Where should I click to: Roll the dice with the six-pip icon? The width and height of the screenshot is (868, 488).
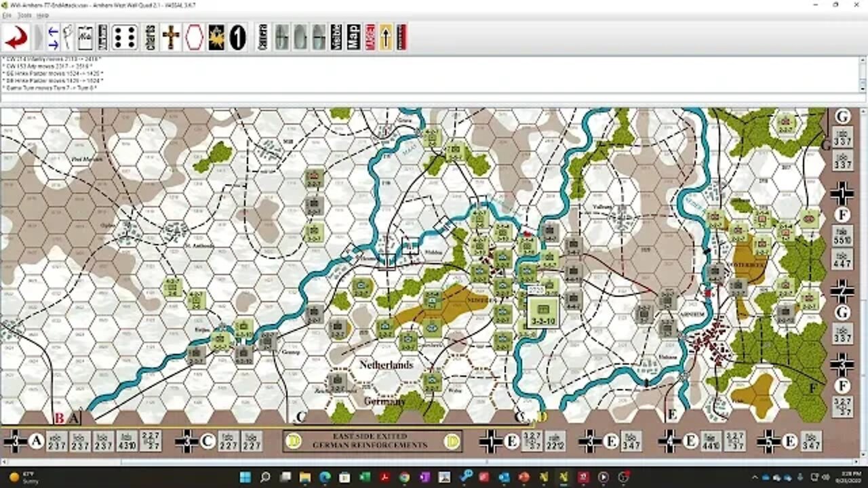(125, 37)
